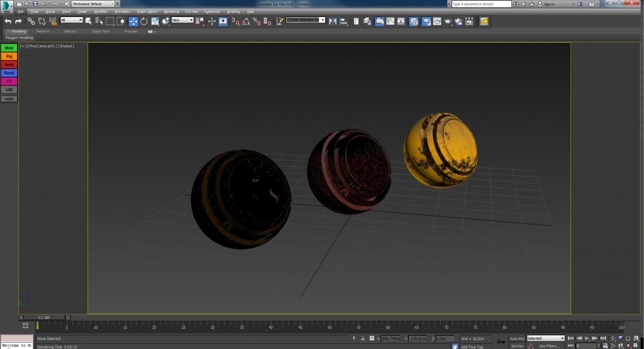The width and height of the screenshot is (644, 349).
Task: Open the Edit menu
Action: click(21, 11)
